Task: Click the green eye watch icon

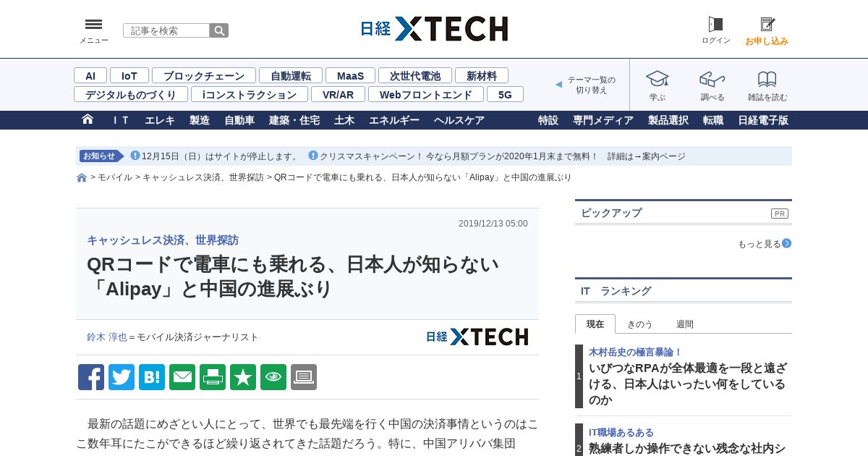Action: pyautogui.click(x=273, y=377)
